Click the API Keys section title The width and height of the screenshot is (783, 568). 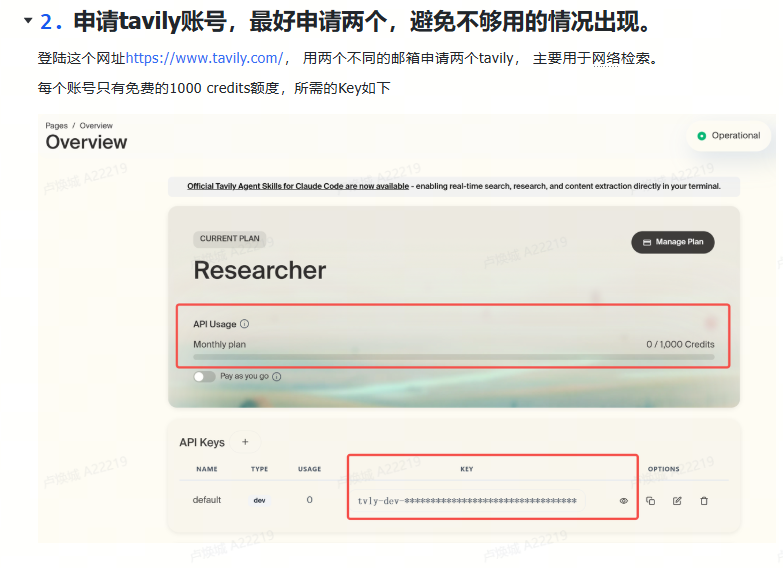pos(202,443)
